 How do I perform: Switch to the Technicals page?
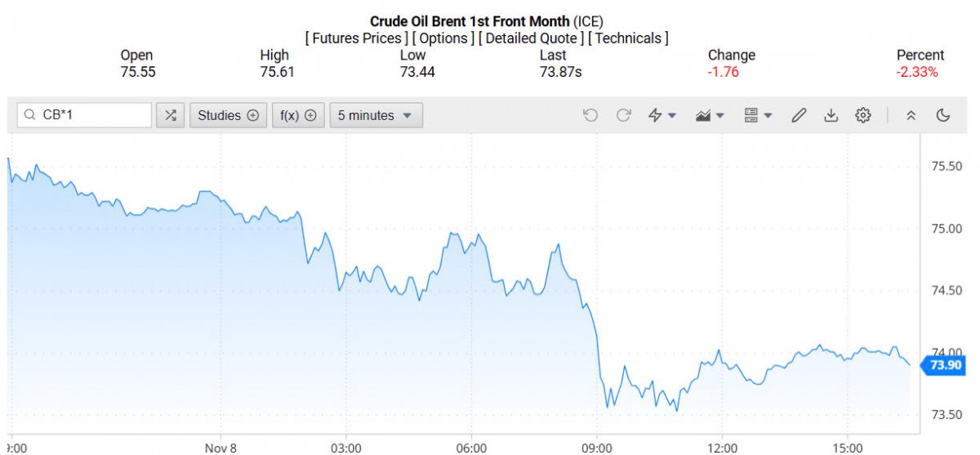(629, 38)
